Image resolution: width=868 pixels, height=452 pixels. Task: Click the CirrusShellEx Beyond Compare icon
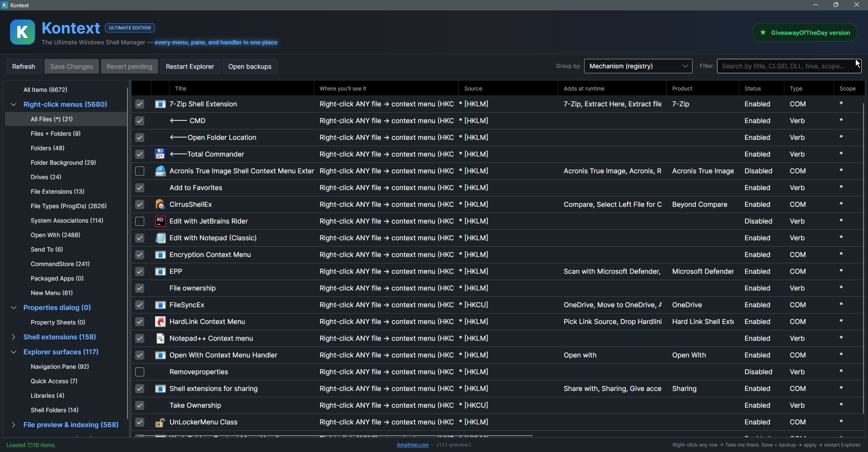[160, 205]
